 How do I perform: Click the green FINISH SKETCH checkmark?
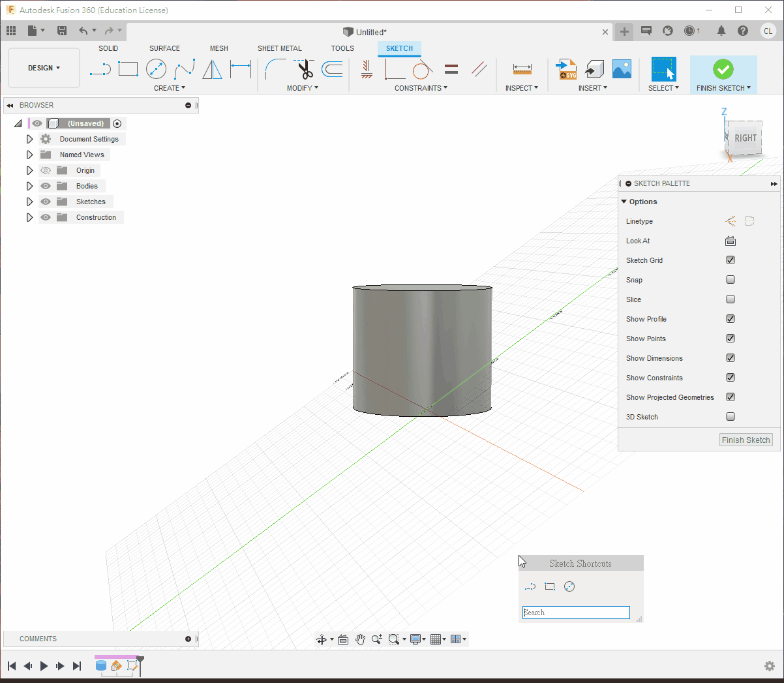click(x=723, y=69)
